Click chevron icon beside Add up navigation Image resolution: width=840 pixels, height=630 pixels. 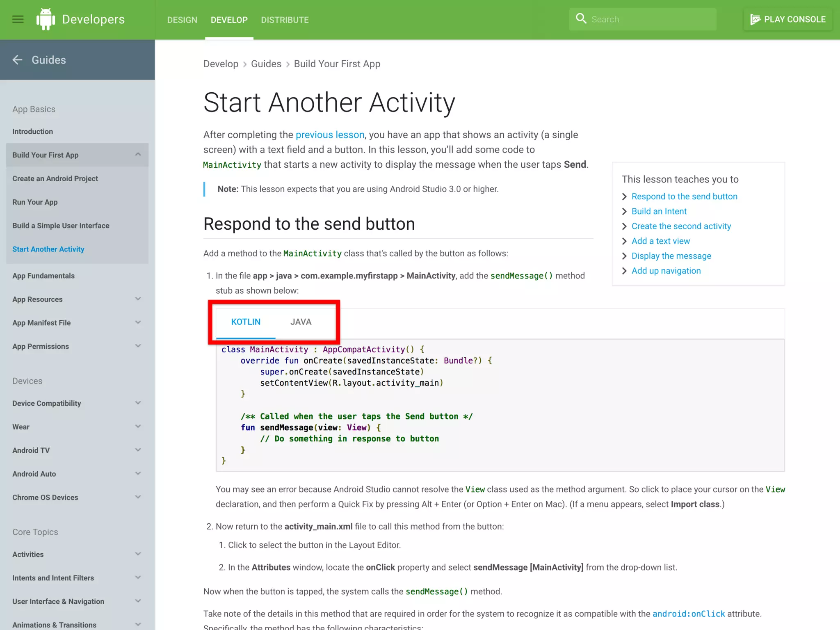pos(624,271)
